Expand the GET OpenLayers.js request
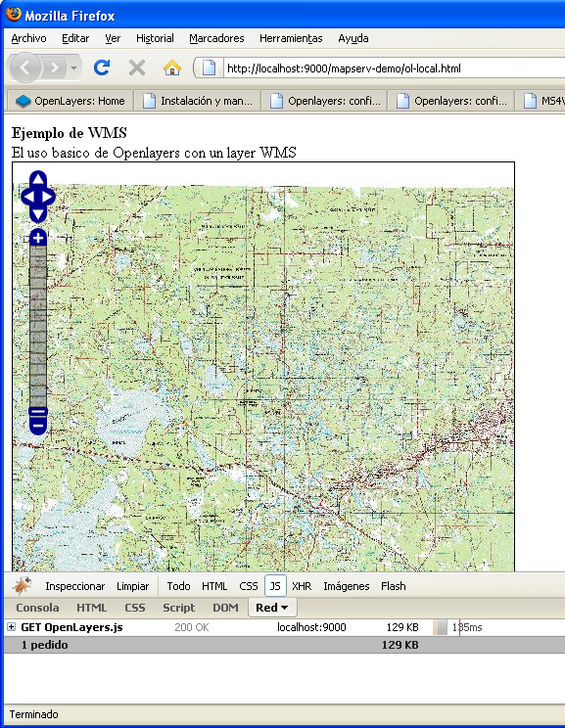Viewport: 565px width, 728px height. (x=11, y=627)
